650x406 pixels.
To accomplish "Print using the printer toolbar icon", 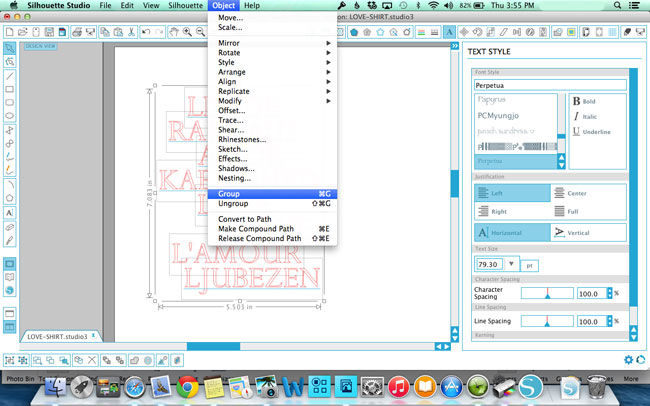I will (76, 32).
